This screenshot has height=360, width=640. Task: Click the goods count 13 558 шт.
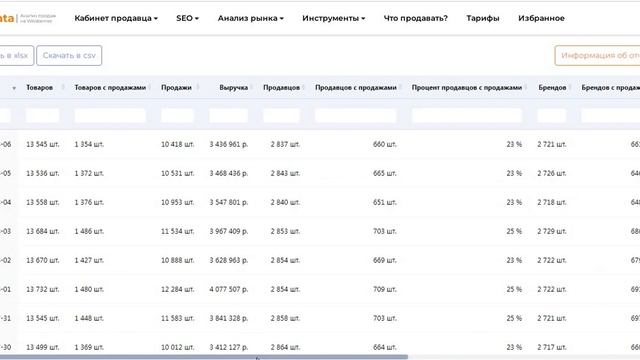coord(42,202)
